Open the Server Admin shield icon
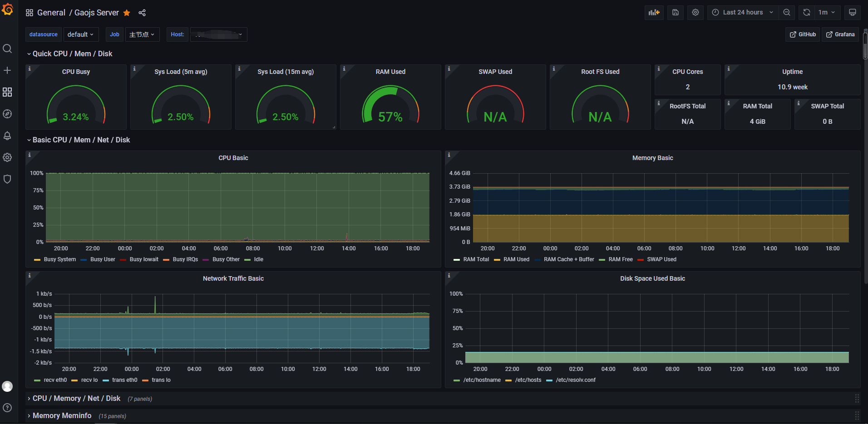Viewport: 868px width, 424px height. tap(7, 179)
